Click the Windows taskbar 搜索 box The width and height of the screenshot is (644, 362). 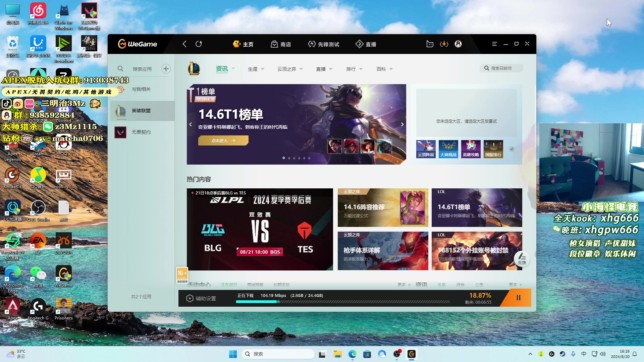(x=278, y=354)
